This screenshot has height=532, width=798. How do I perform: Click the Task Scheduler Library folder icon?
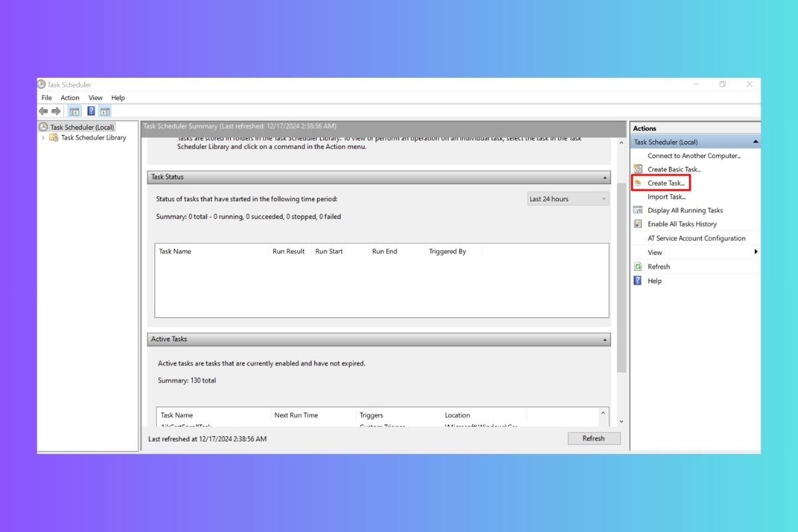click(54, 138)
